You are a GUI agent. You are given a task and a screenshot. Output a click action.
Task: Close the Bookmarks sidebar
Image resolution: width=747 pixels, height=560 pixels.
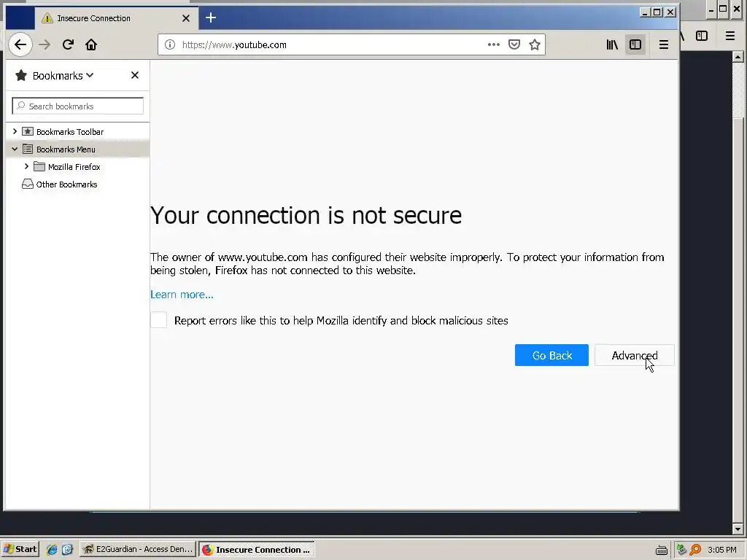135,75
